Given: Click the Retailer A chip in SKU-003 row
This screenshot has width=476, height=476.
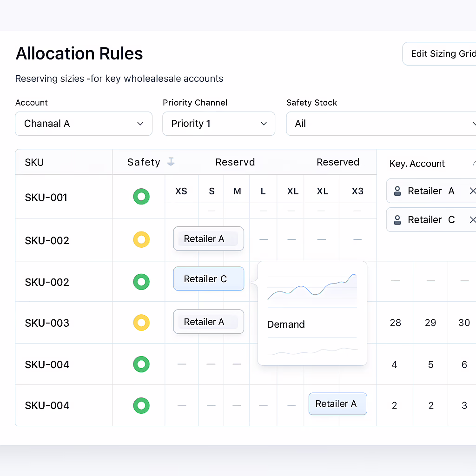Looking at the screenshot, I should point(208,322).
